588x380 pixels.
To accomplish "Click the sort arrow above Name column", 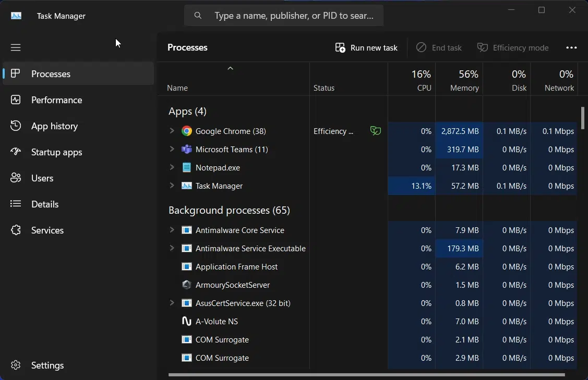I will pos(230,68).
